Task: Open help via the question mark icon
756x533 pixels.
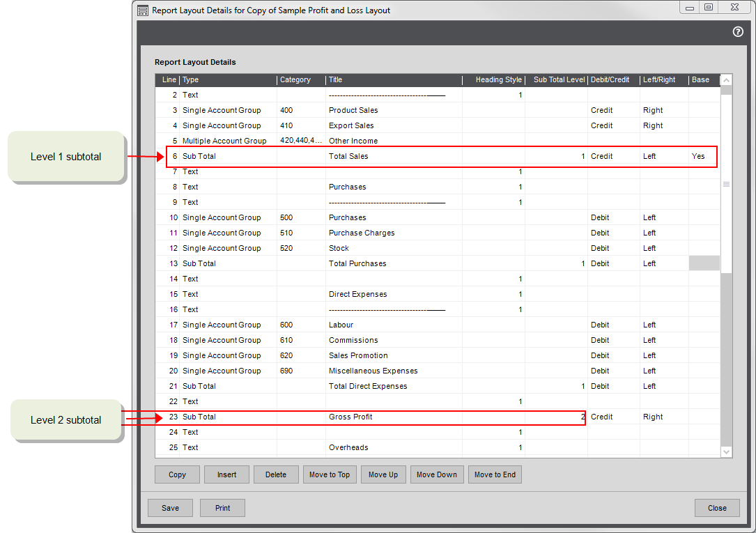Action: click(x=738, y=31)
